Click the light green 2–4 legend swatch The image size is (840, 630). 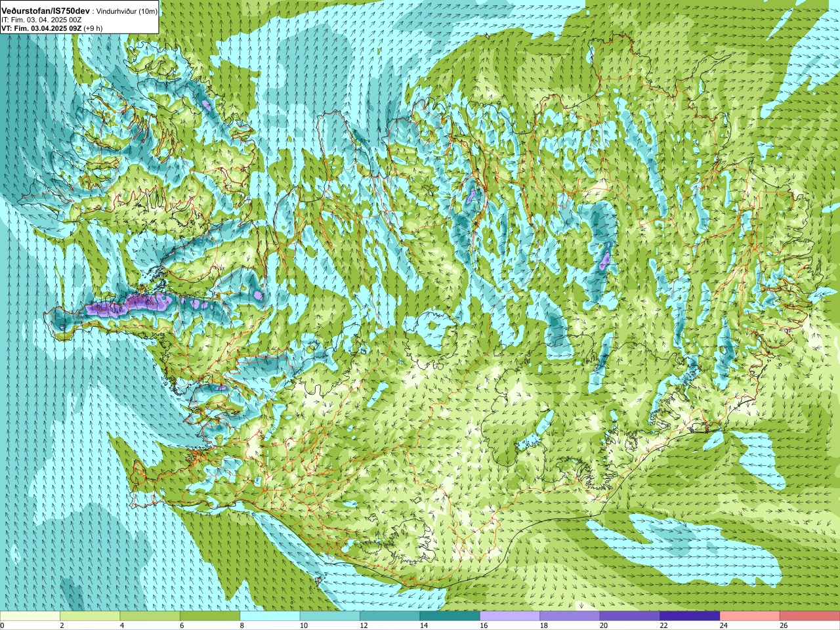(90, 616)
